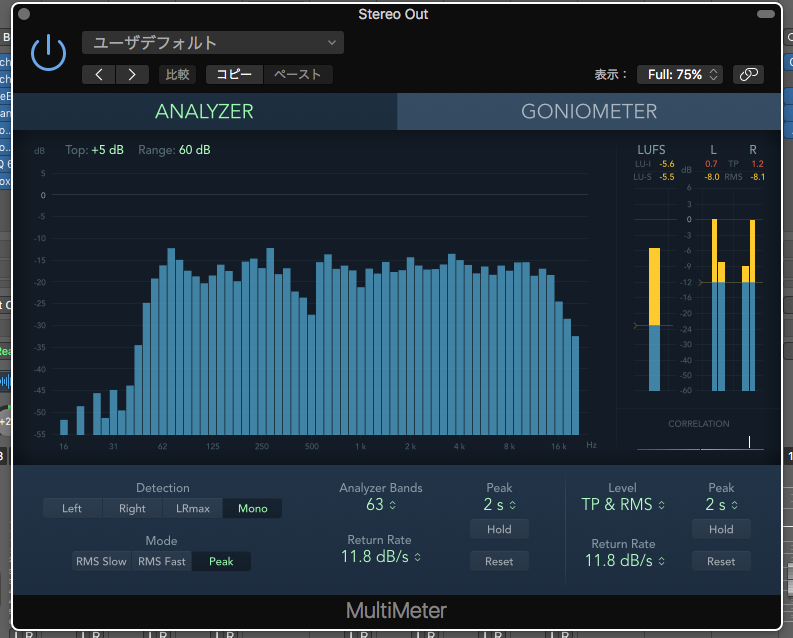Select Left detection mode

[72, 508]
